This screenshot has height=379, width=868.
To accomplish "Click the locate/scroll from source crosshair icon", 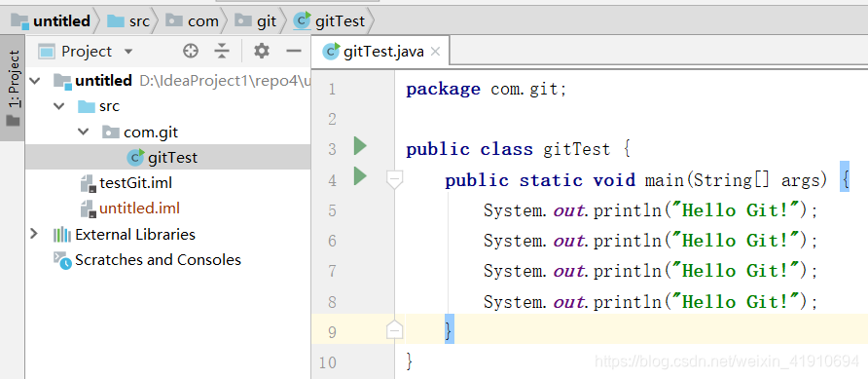I will 191,51.
